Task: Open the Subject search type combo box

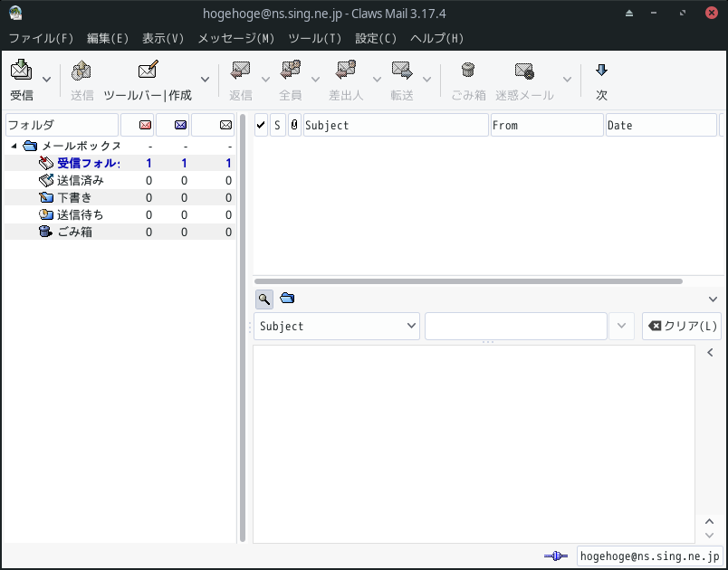Action: coord(337,326)
